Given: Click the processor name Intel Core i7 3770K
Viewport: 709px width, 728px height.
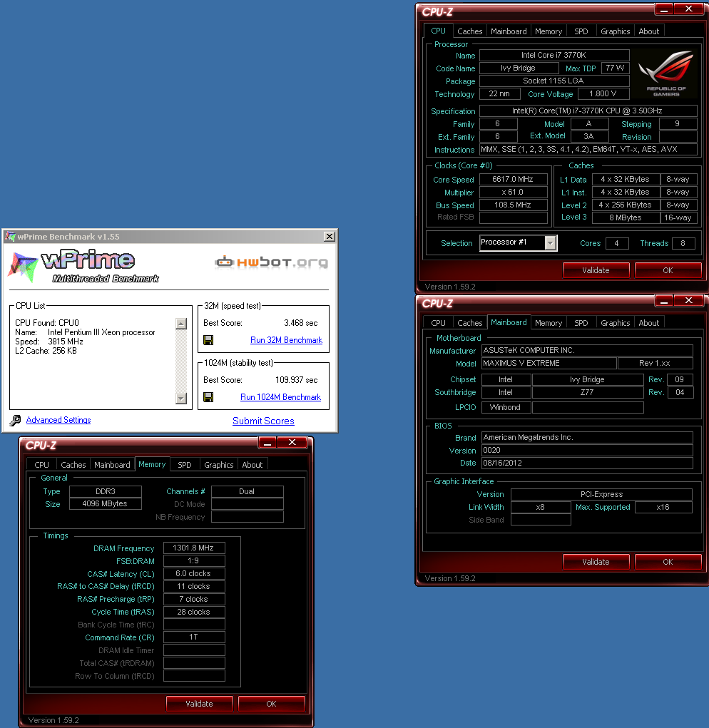Looking at the screenshot, I should click(554, 55).
